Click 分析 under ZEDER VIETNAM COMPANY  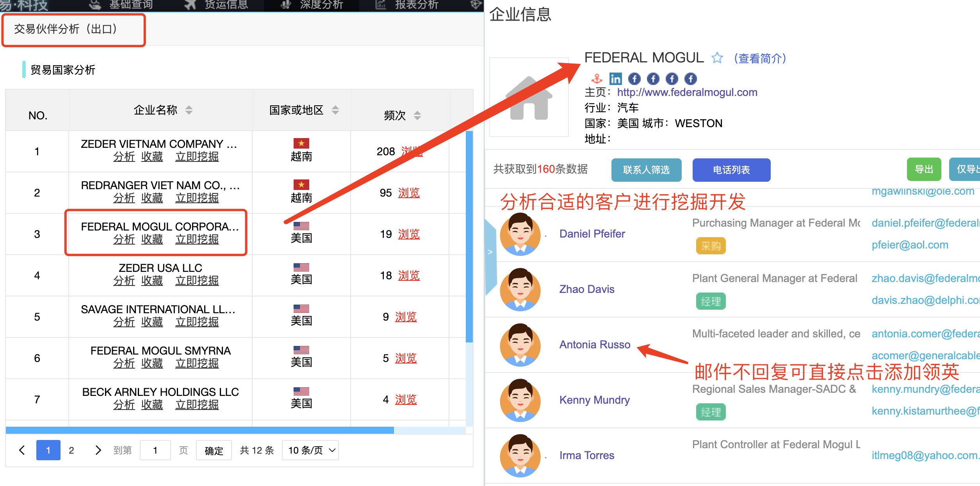click(124, 157)
